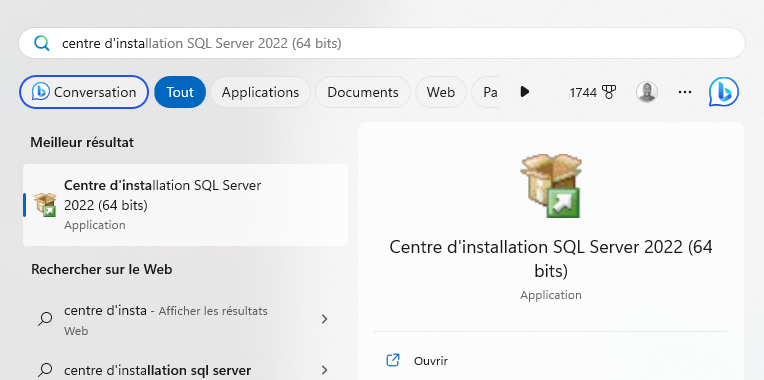The height and width of the screenshot is (380, 764).
Task: Click the Ouvrir open-external icon
Action: [393, 361]
